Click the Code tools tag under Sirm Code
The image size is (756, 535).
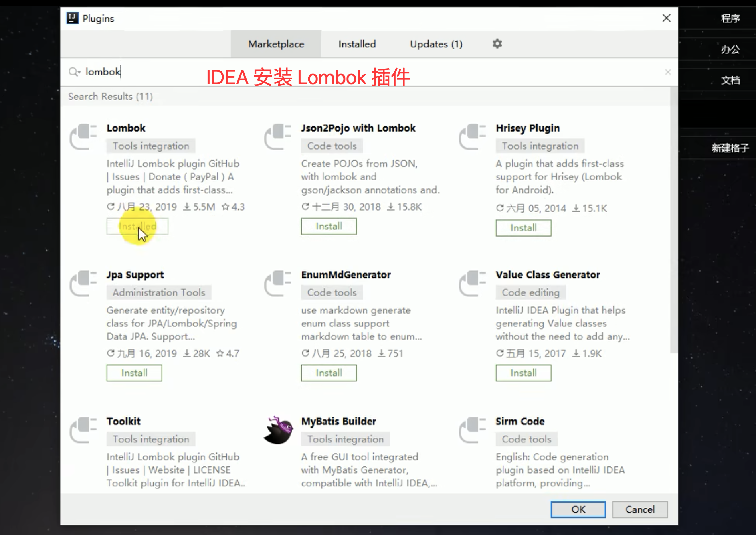click(x=526, y=439)
